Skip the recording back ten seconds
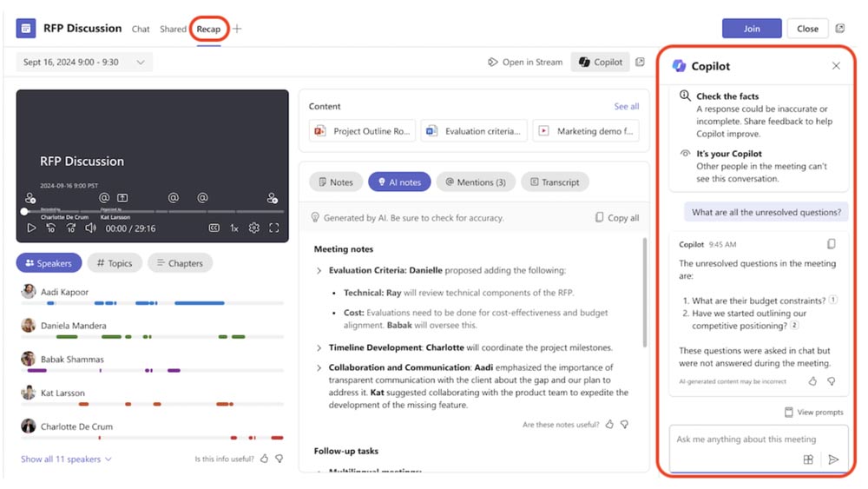 [50, 228]
